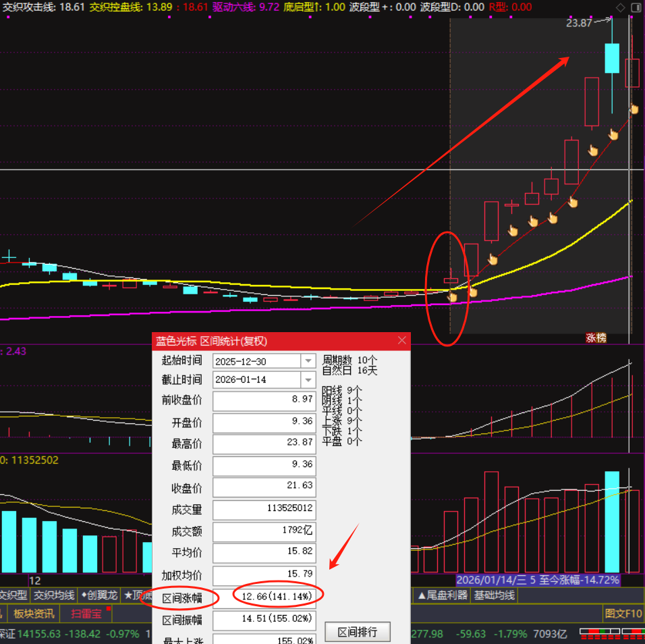Click the 区间排行 ranking button
The image size is (645, 644).
(x=358, y=632)
